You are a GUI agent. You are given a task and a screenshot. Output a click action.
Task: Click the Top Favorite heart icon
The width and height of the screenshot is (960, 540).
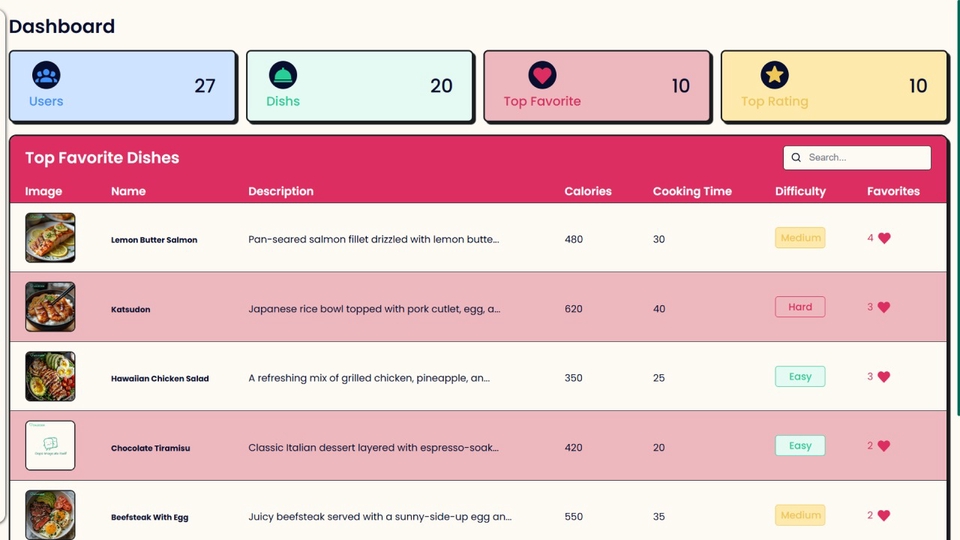point(542,75)
